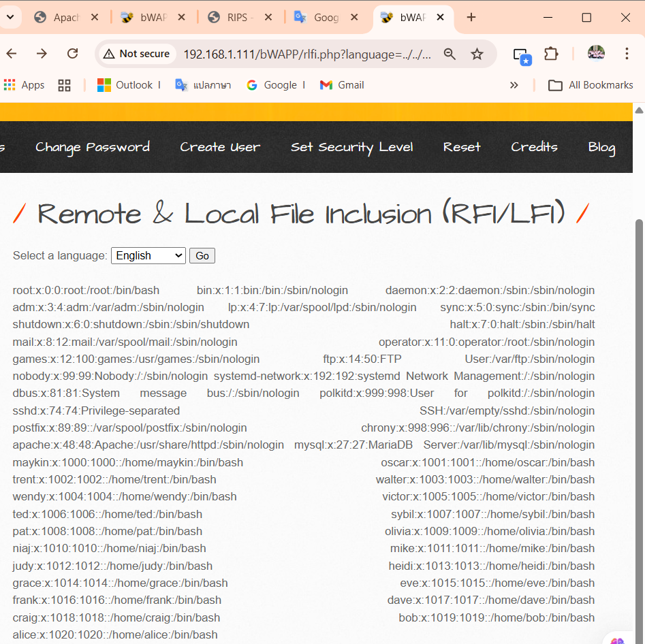Click the browser Back arrow
645x644 pixels.
[12, 54]
